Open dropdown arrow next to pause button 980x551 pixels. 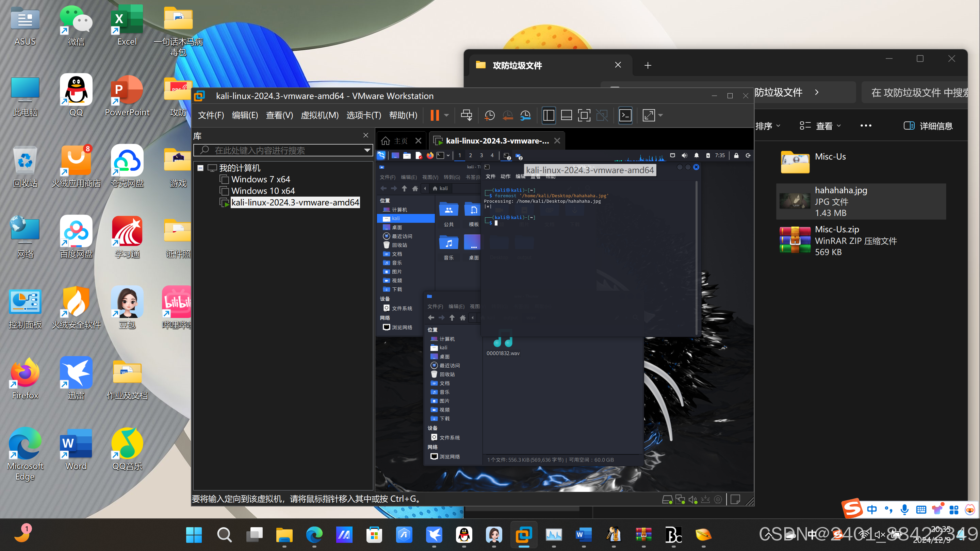coord(447,115)
